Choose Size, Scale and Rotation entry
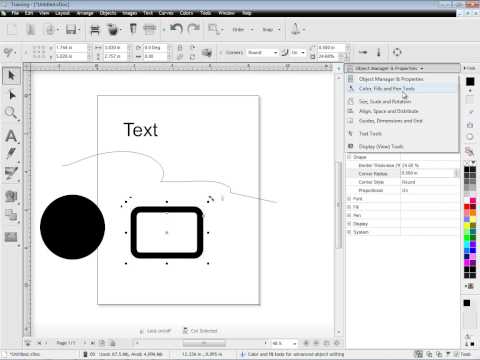 [x=402, y=101]
